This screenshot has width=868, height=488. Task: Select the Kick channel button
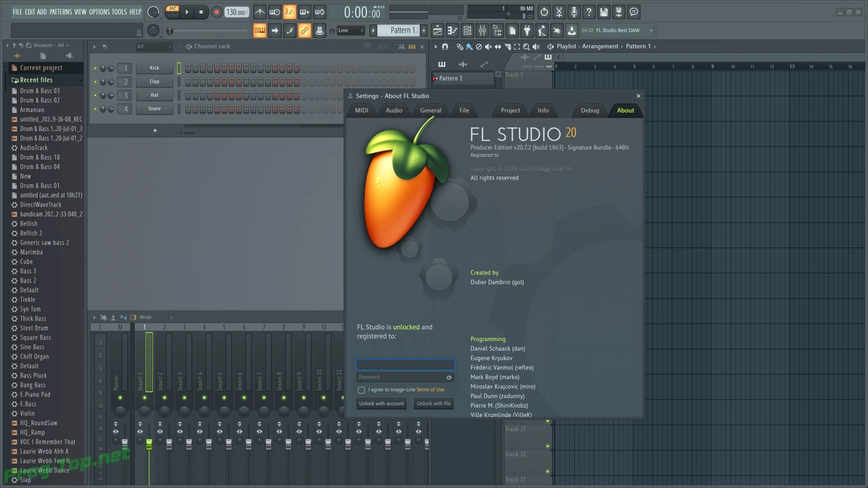(155, 68)
